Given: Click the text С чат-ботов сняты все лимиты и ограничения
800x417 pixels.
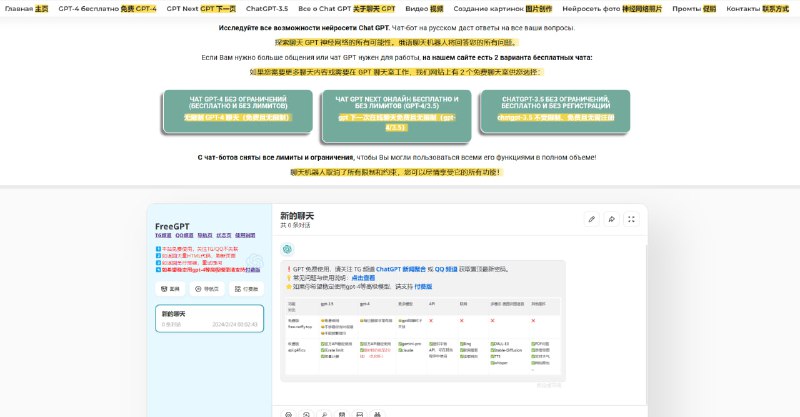Looking at the screenshot, I should coord(276,157).
